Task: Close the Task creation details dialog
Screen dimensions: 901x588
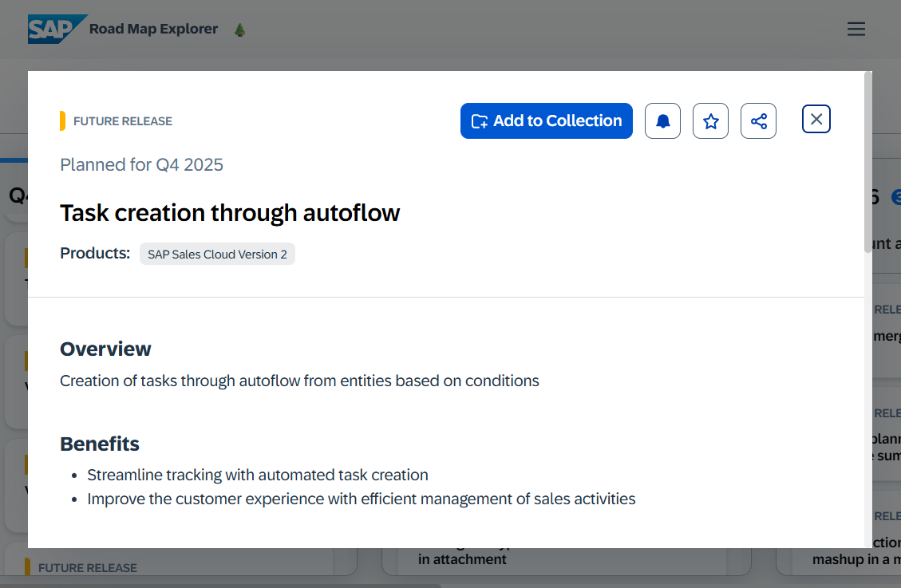Action: click(x=816, y=119)
